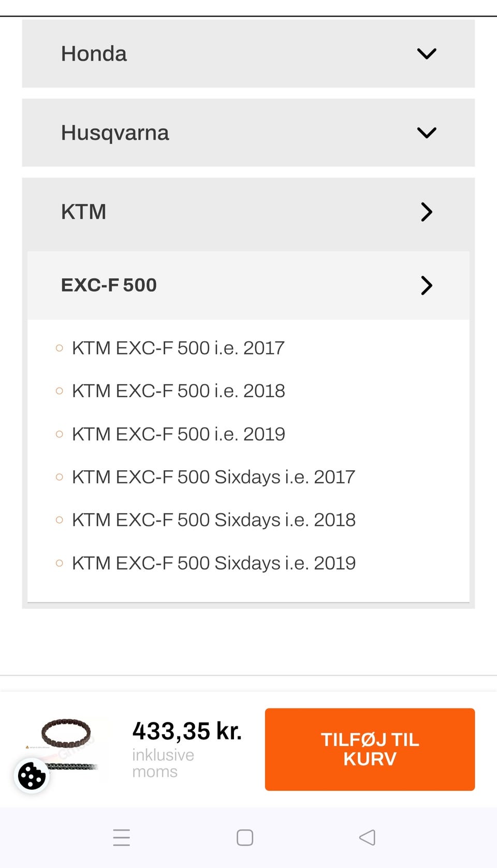
Task: Toggle the EXC-F 500 model header
Action: (109, 285)
